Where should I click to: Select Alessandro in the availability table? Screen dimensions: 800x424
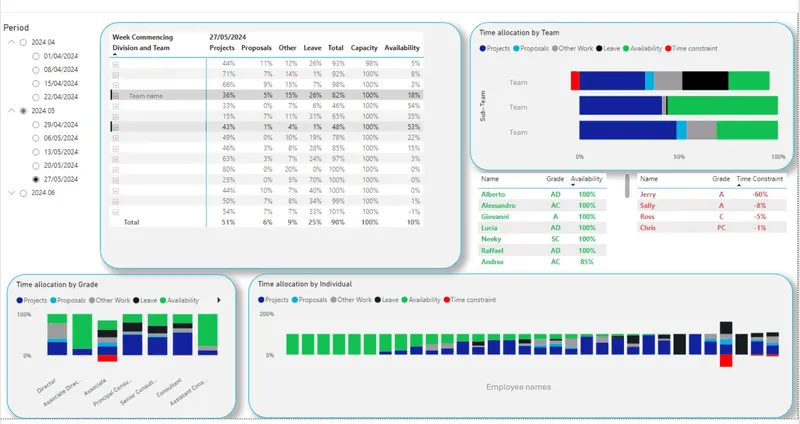point(498,206)
